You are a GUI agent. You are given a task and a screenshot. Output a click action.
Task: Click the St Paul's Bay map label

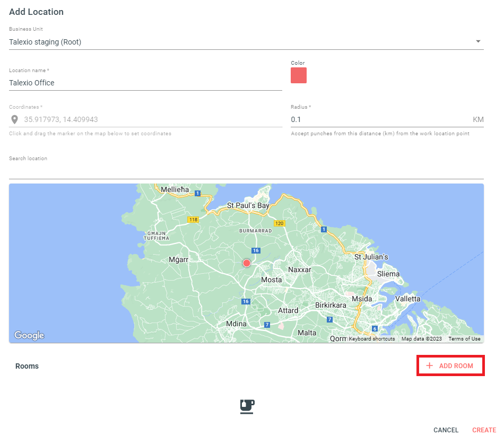click(248, 205)
